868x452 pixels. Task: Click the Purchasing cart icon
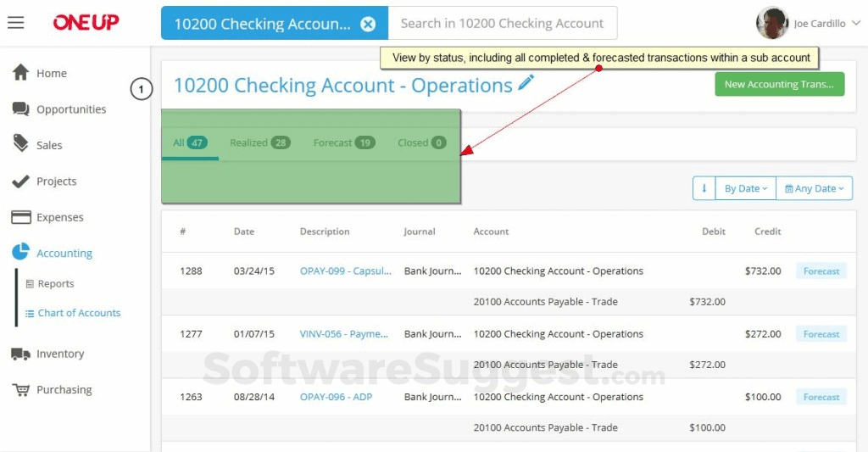click(x=21, y=390)
